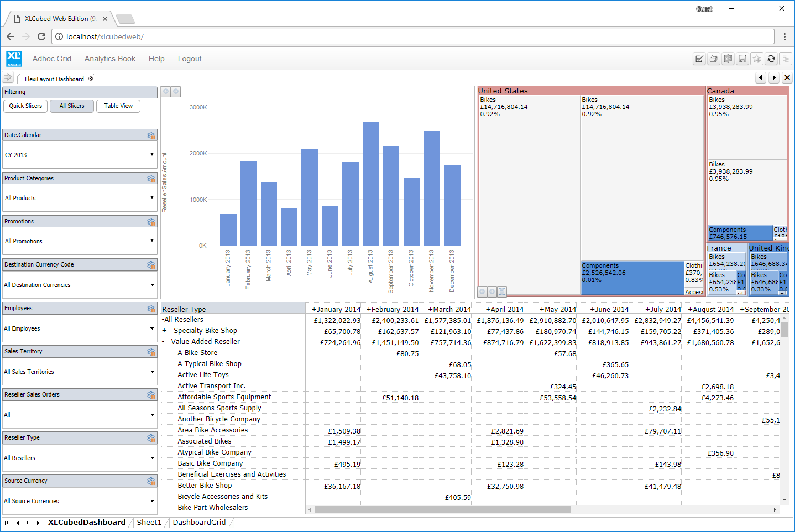This screenshot has height=532, width=795.
Task: Click the August 2013 bar in the chart
Action: click(x=371, y=184)
